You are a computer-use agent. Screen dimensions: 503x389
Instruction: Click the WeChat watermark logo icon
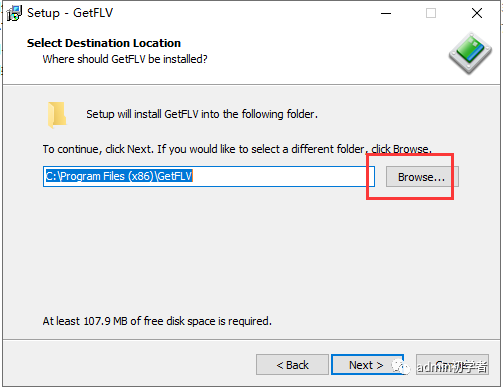click(401, 367)
